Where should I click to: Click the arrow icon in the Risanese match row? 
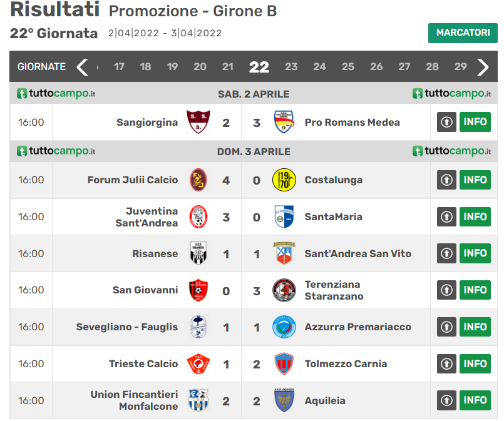point(446,253)
